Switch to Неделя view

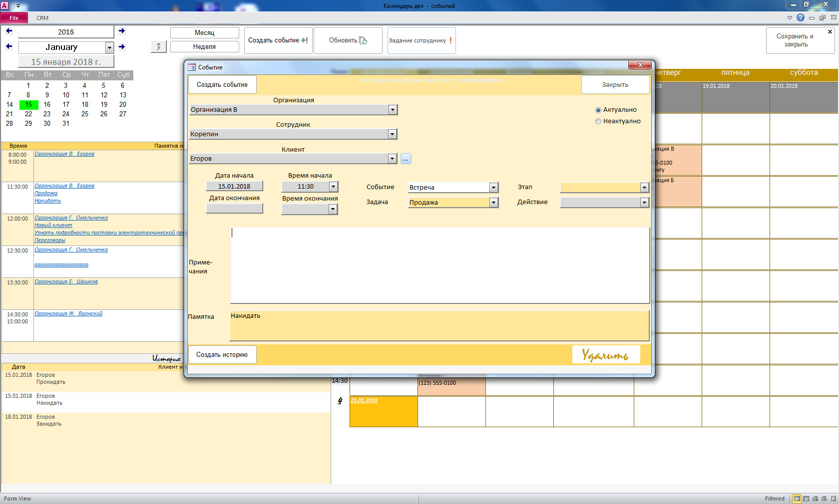204,46
